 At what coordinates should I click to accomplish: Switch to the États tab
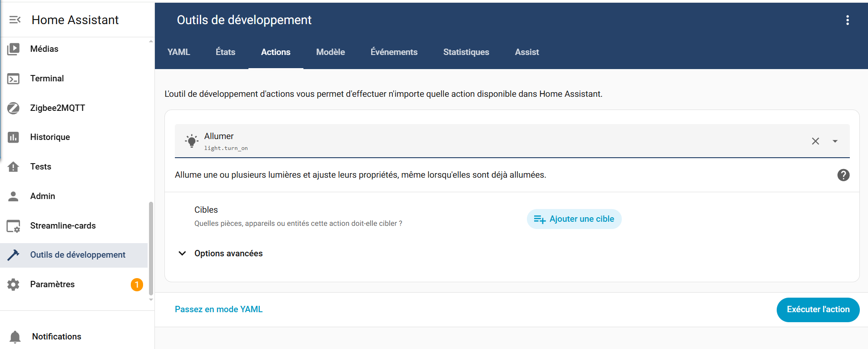click(225, 52)
